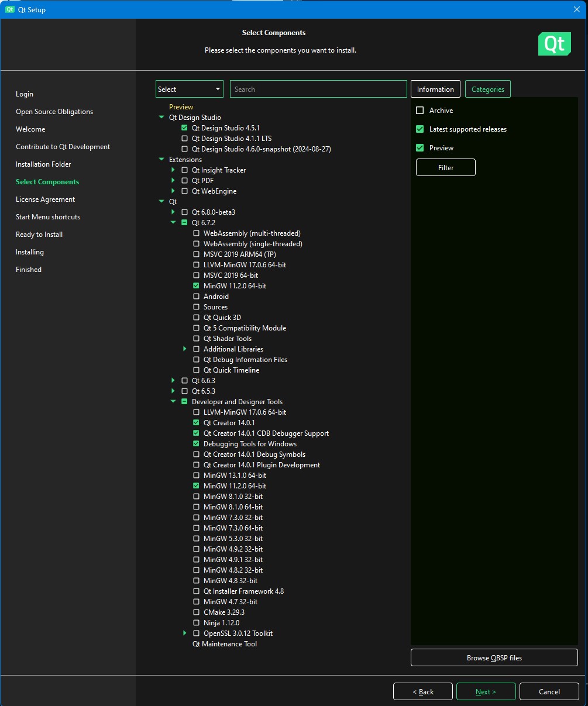Click the Filter button
Image resolution: width=588 pixels, height=706 pixels.
(x=446, y=167)
